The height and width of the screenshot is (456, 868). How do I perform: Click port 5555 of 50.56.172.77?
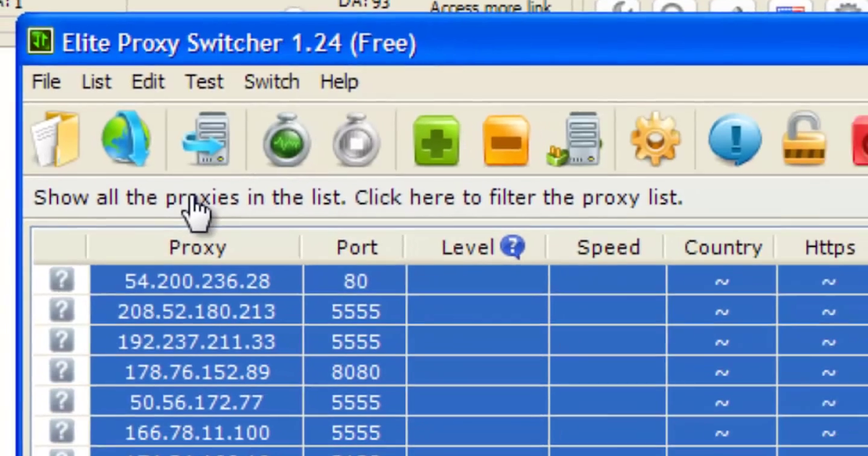coord(355,402)
